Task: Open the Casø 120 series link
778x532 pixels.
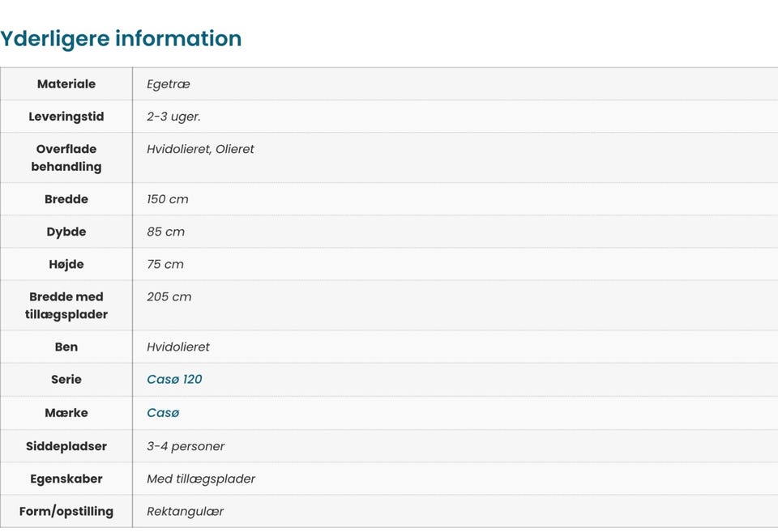Action: tap(174, 379)
